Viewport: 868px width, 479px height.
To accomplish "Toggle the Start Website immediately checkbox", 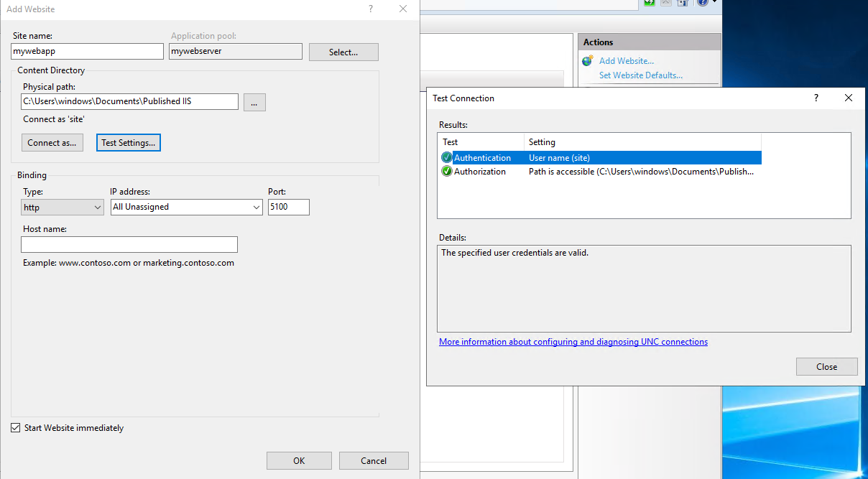I will 16,428.
